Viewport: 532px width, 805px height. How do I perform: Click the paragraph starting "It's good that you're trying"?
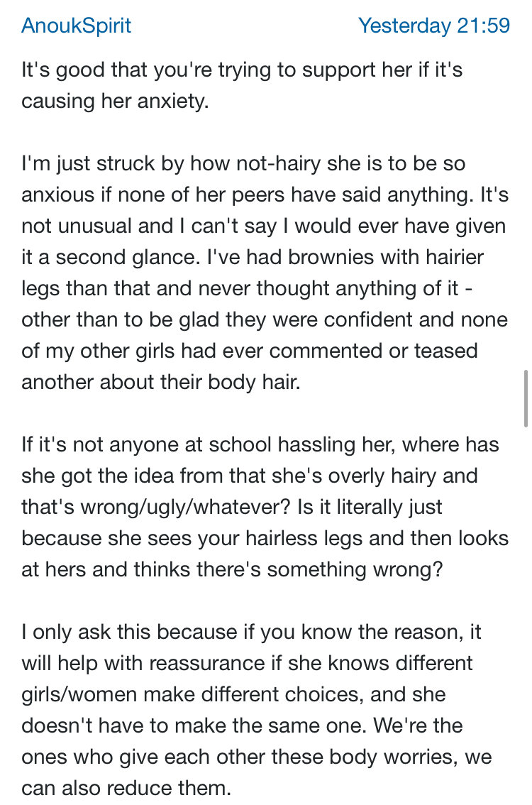point(242,85)
